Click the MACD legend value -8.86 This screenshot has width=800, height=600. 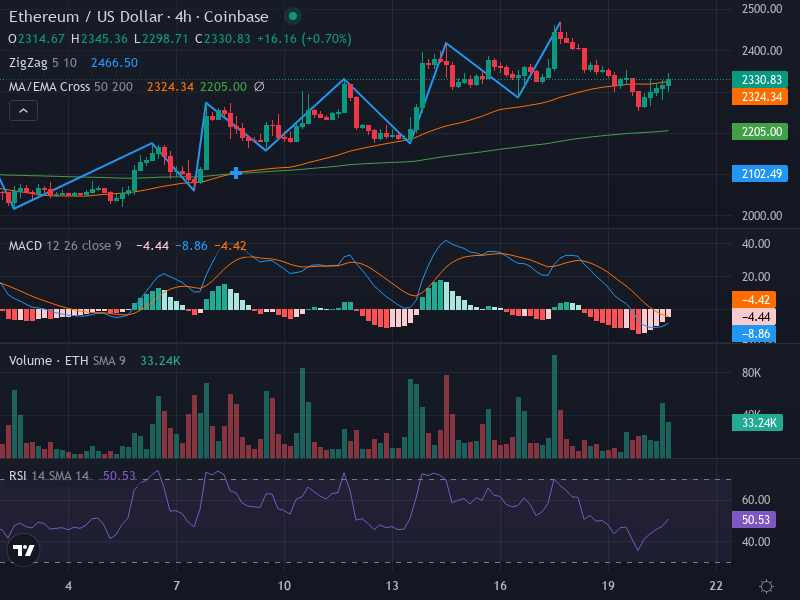point(192,246)
